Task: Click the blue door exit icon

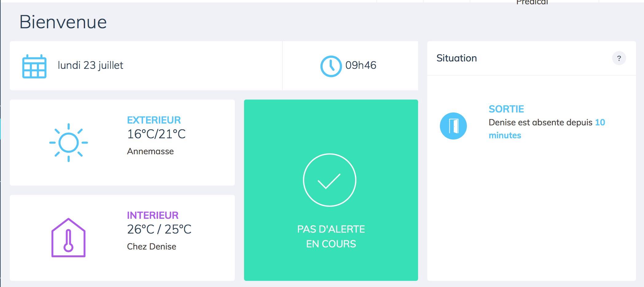Action: click(453, 126)
